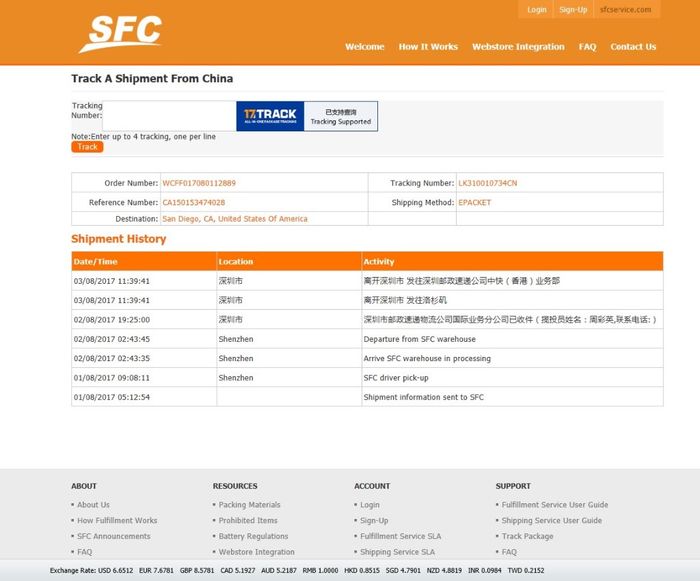Open Sign-Up in the top bar

tap(573, 10)
